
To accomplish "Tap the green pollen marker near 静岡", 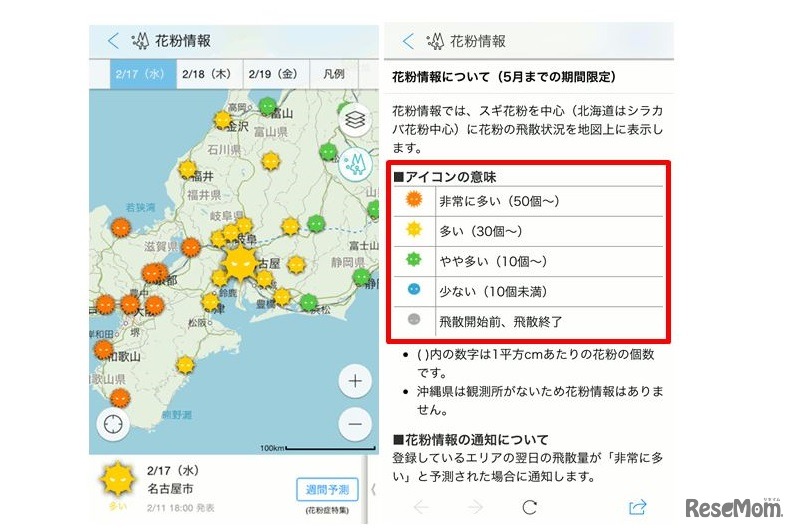I will tap(361, 277).
